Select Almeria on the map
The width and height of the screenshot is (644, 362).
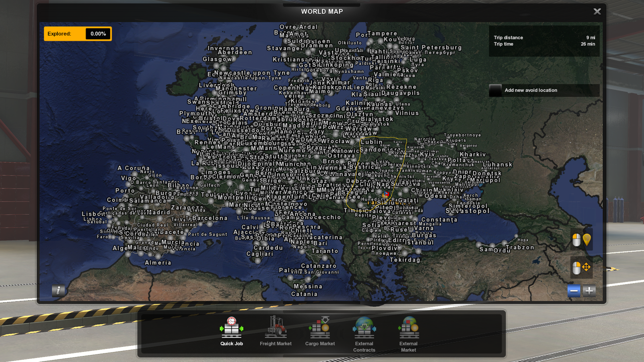tap(158, 262)
